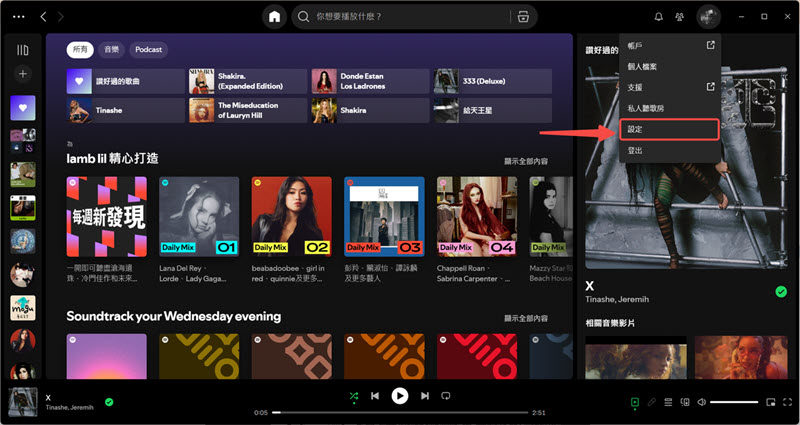Open the notifications bell
Viewport: 800px width, 425px height.
click(x=659, y=17)
